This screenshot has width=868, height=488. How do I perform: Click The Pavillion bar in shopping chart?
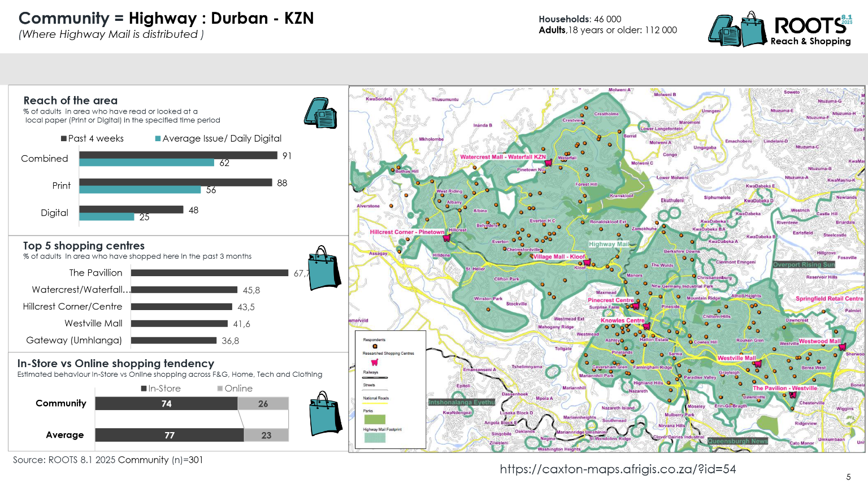pos(210,273)
